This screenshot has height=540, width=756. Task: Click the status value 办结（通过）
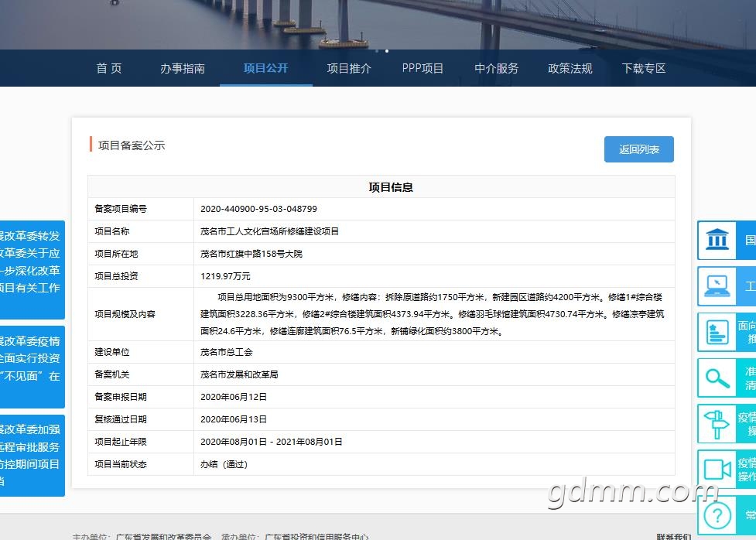pos(224,464)
